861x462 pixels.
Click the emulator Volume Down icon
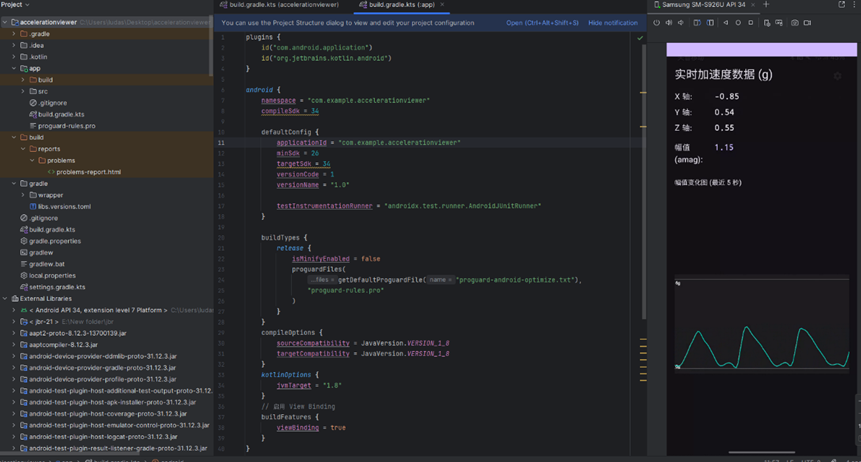point(681,23)
